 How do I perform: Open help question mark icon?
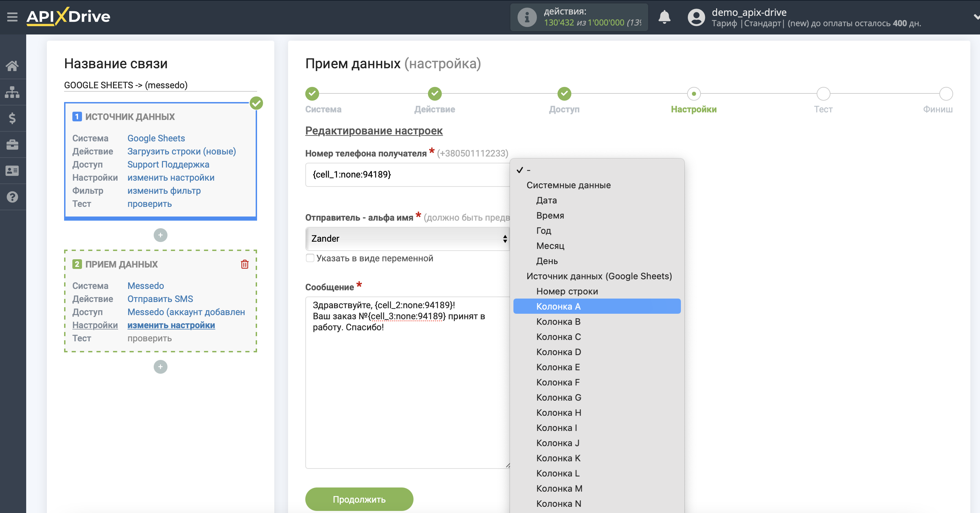12,197
